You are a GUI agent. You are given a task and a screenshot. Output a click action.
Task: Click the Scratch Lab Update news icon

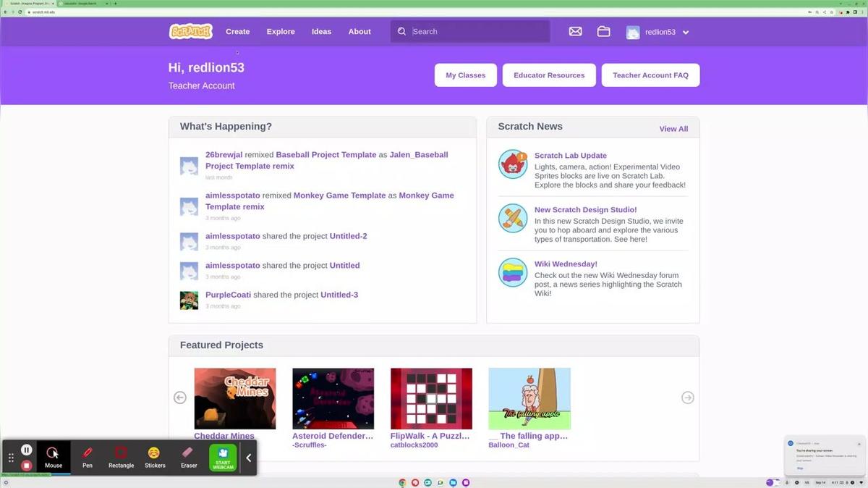pos(513,164)
